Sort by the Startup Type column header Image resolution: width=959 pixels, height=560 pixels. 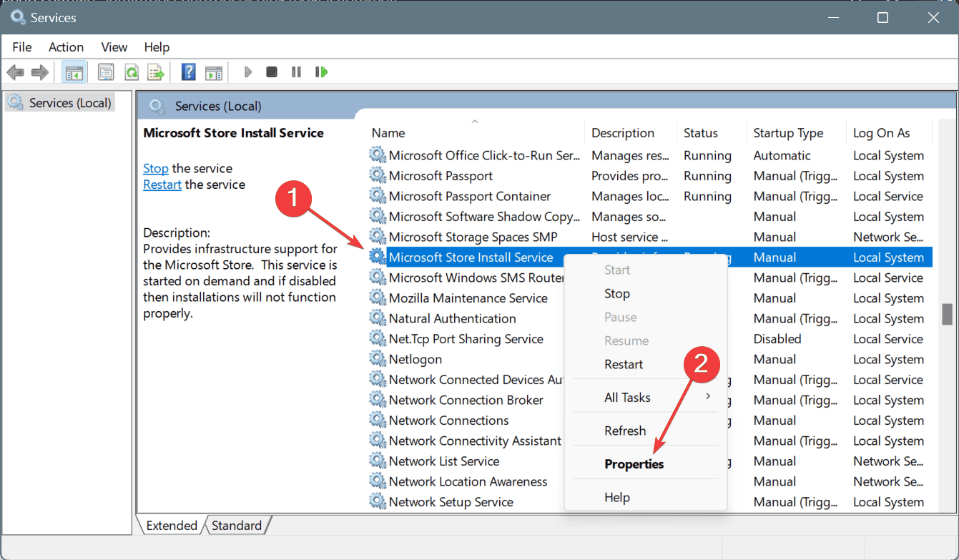click(x=788, y=133)
